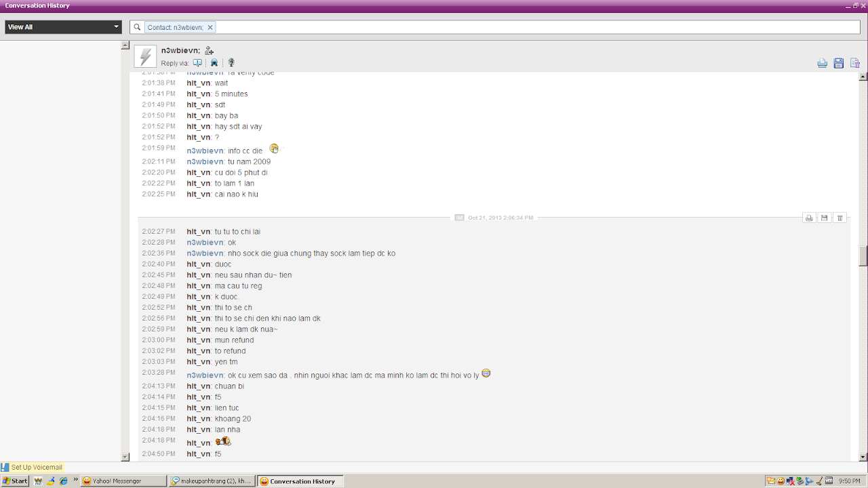The height and width of the screenshot is (488, 868).
Task: Click message 'neu sau nhan du~ tien'
Action: click(x=253, y=275)
